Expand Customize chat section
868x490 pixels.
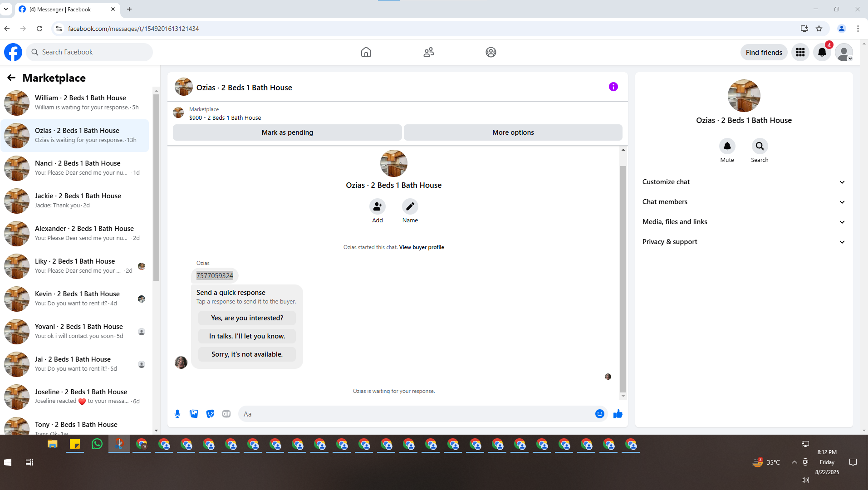click(x=744, y=182)
